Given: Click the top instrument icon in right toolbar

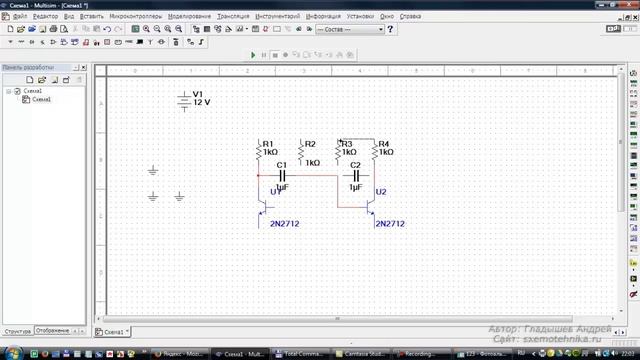Looking at the screenshot, I should coord(633,73).
